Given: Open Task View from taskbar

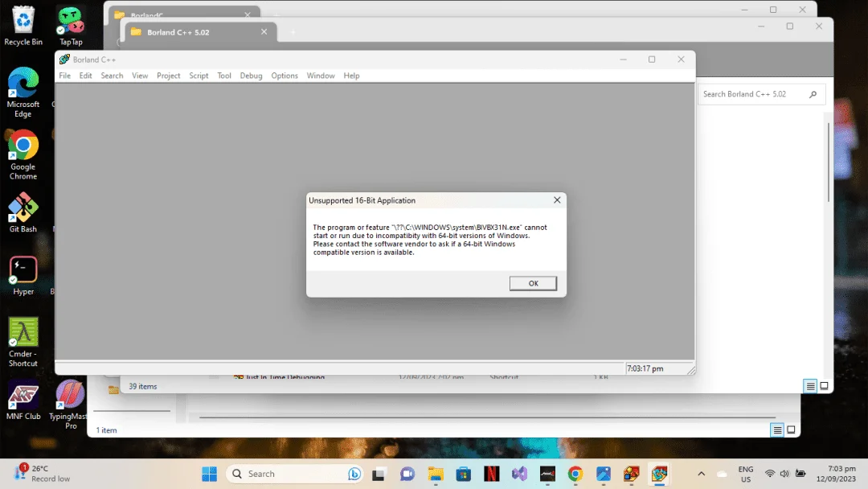Looking at the screenshot, I should 379,474.
